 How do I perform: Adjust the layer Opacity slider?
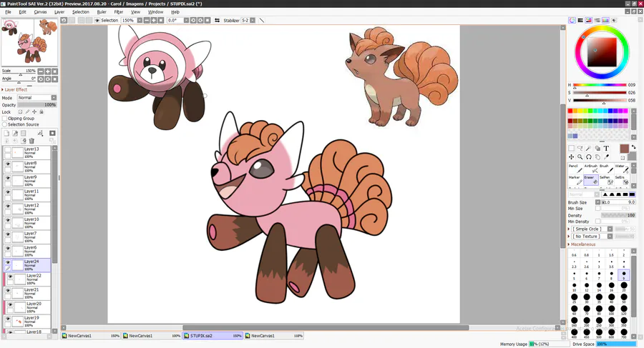click(x=37, y=105)
